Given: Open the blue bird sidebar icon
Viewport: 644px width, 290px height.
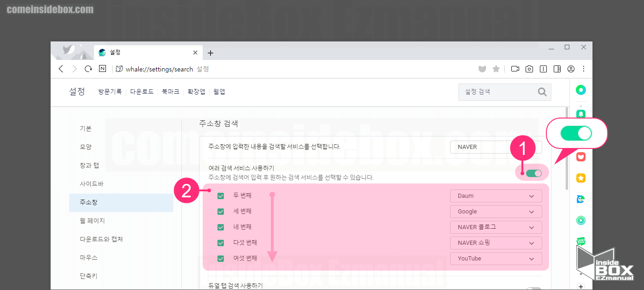Looking at the screenshot, I should pos(581,199).
